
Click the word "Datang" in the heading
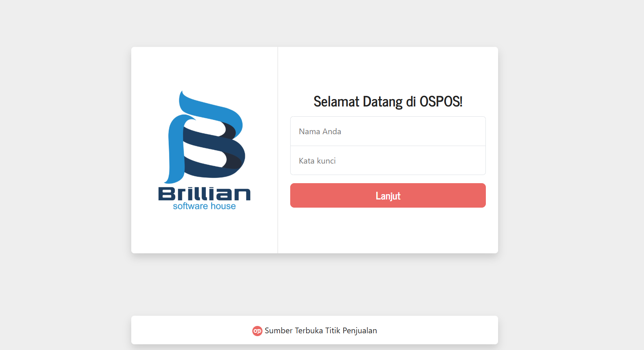point(383,102)
